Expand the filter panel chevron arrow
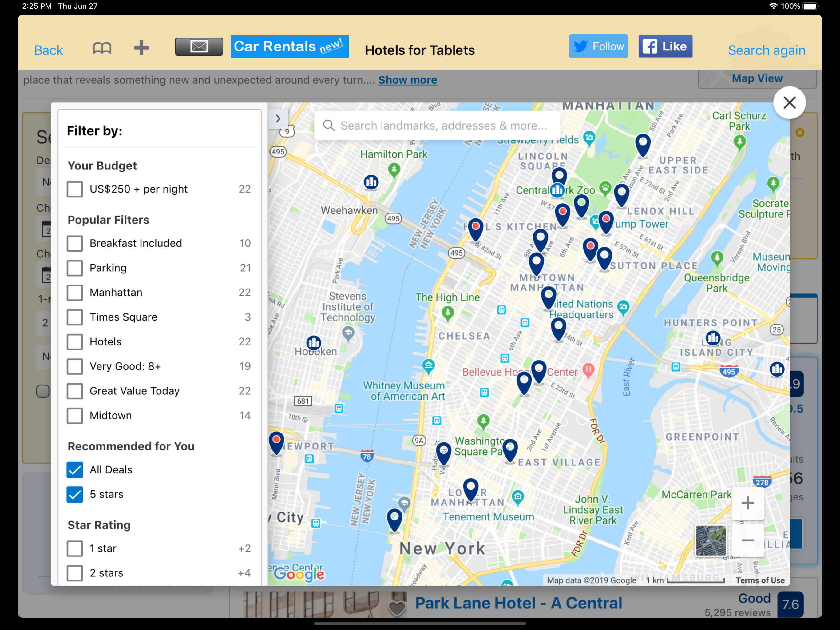The width and height of the screenshot is (840, 630). click(x=278, y=118)
